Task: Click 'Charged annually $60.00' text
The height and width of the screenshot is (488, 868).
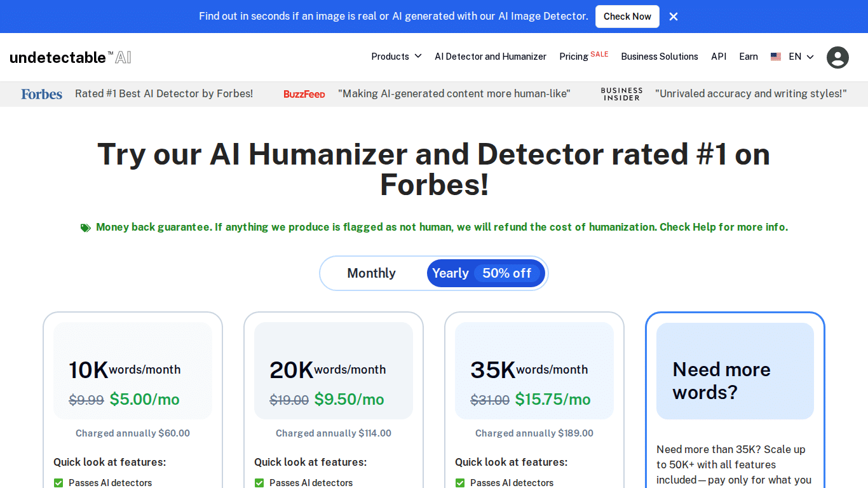Action: (133, 433)
